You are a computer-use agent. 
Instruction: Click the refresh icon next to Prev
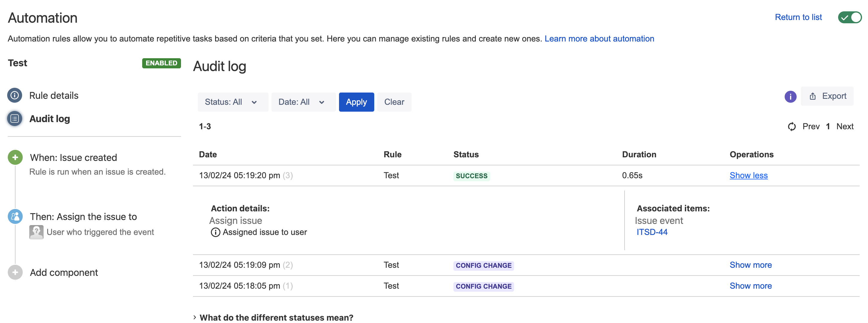pyautogui.click(x=792, y=126)
